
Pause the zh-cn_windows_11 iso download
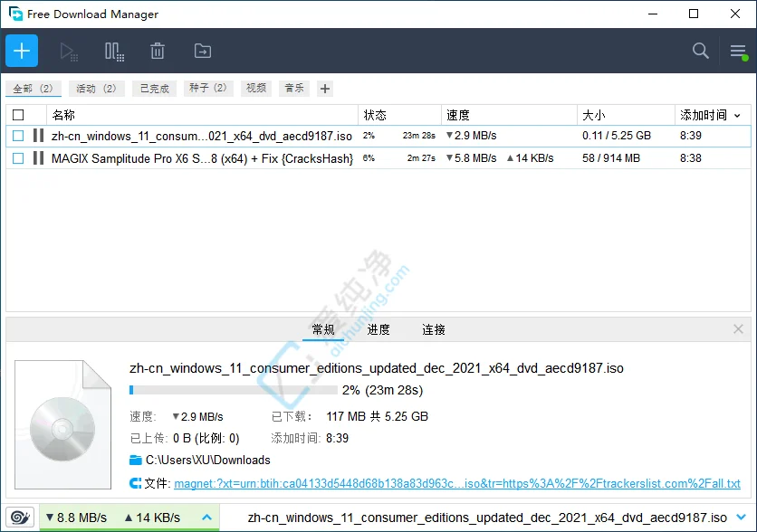tap(39, 136)
